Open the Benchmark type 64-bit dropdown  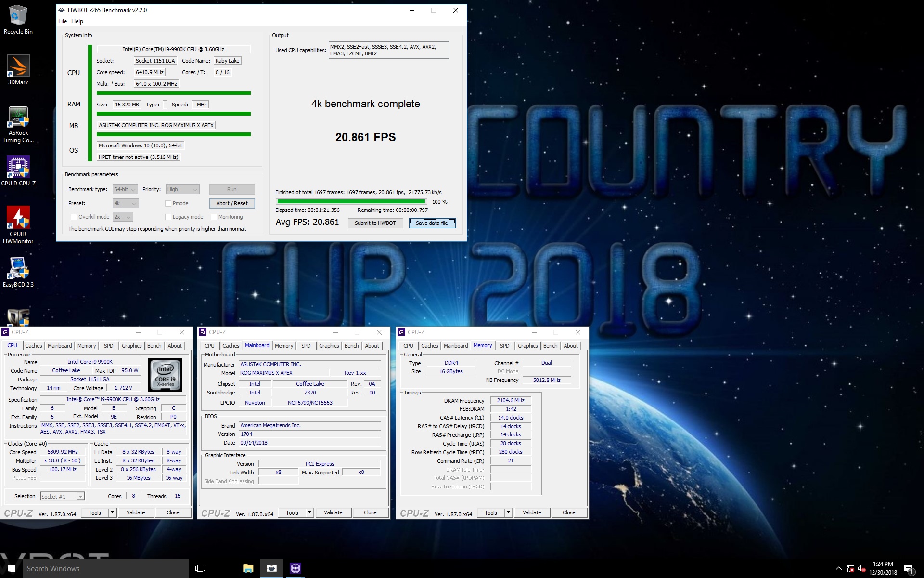[x=125, y=189]
